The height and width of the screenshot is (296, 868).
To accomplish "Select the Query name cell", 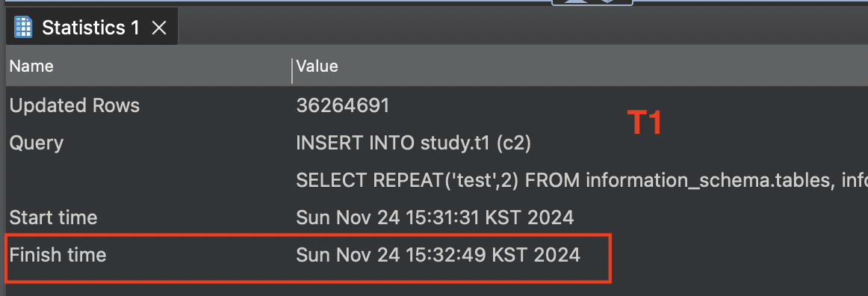I will point(37,143).
